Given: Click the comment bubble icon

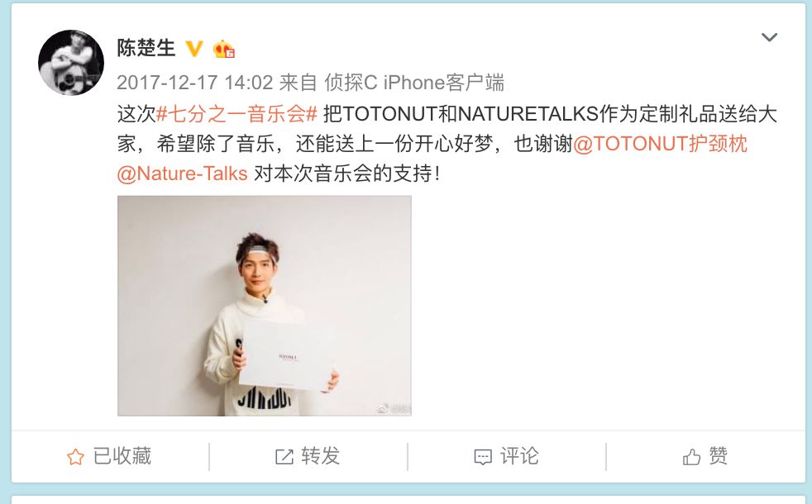Looking at the screenshot, I should (x=483, y=458).
